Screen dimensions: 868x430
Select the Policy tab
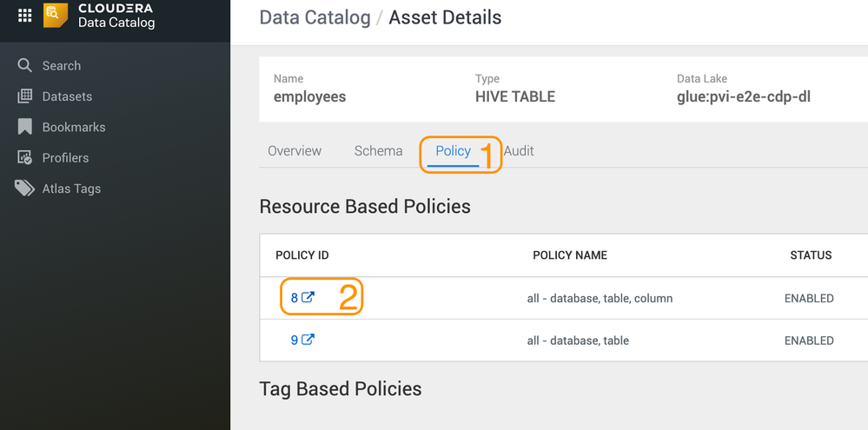tap(453, 151)
